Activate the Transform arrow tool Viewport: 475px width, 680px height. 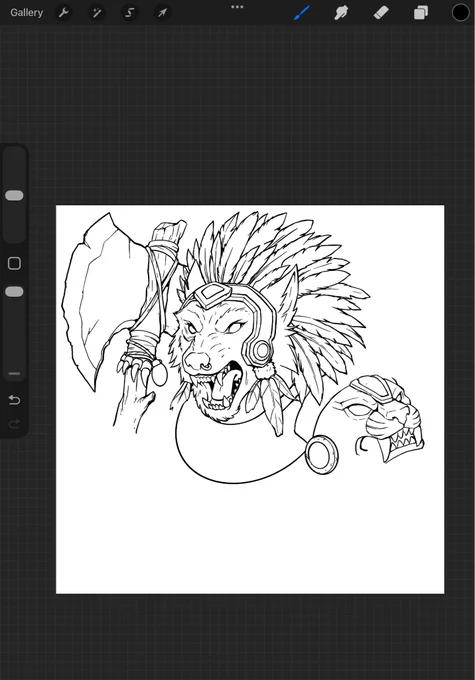click(x=162, y=13)
